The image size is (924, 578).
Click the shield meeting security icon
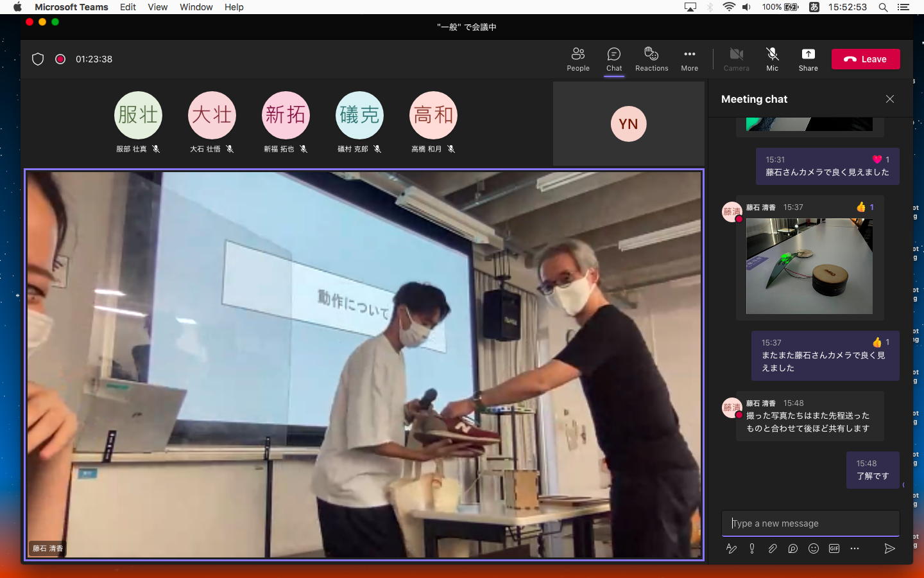click(x=38, y=59)
